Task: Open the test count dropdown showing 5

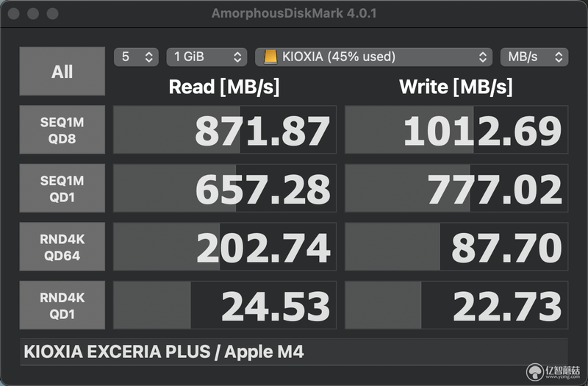Action: [x=136, y=57]
